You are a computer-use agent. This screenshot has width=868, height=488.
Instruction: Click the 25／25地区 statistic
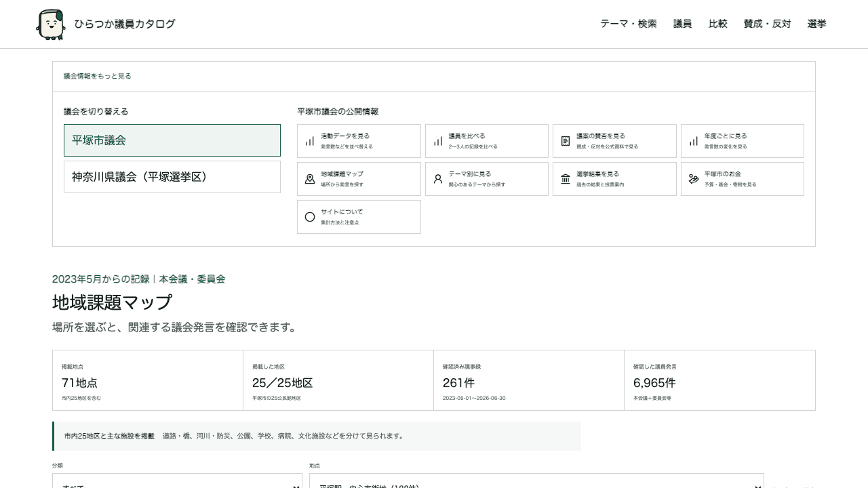(283, 383)
